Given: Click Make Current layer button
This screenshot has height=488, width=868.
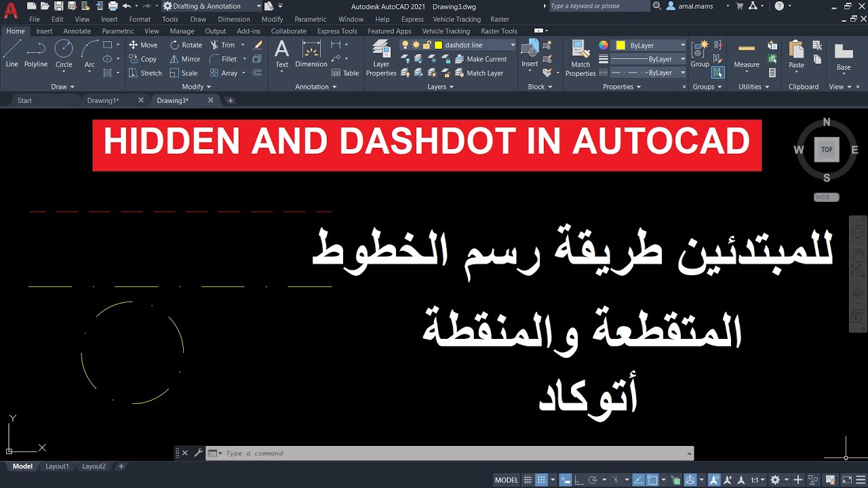Looking at the screenshot, I should (481, 59).
